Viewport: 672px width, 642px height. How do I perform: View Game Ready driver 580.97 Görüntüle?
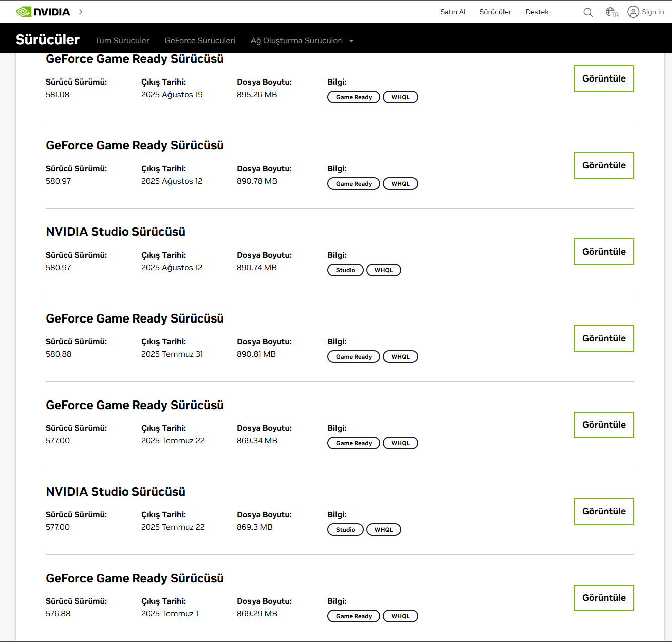604,165
